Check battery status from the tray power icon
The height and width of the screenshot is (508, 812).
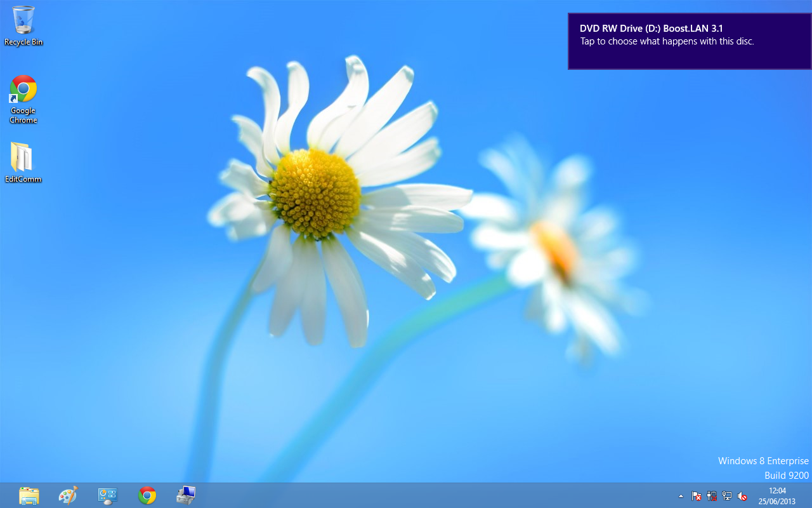coord(711,495)
